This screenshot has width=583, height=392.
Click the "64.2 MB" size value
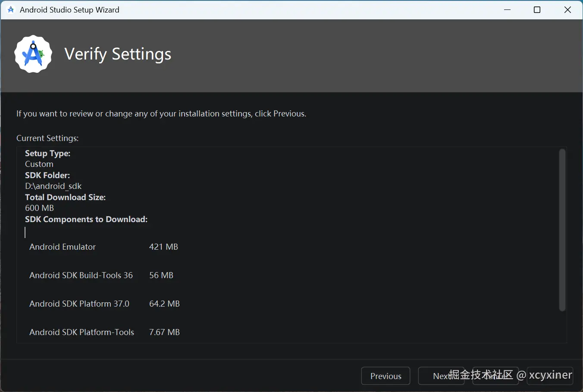point(164,304)
